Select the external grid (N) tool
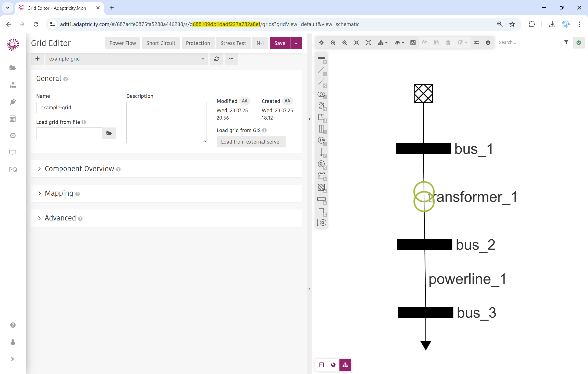 click(x=322, y=188)
